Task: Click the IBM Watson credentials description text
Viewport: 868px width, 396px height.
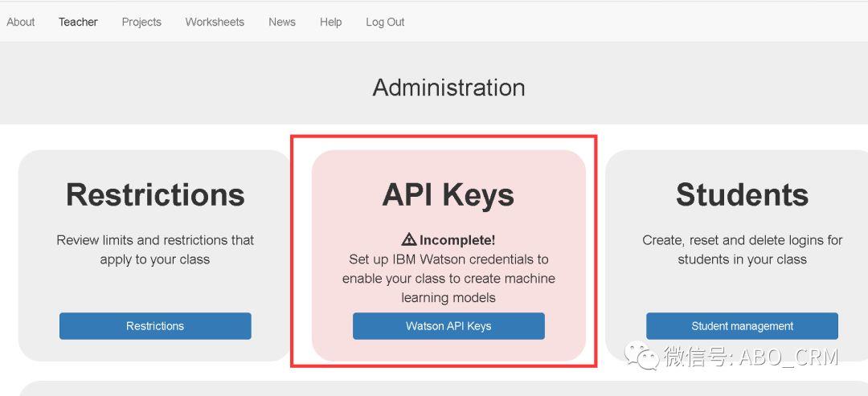Action: (x=448, y=278)
